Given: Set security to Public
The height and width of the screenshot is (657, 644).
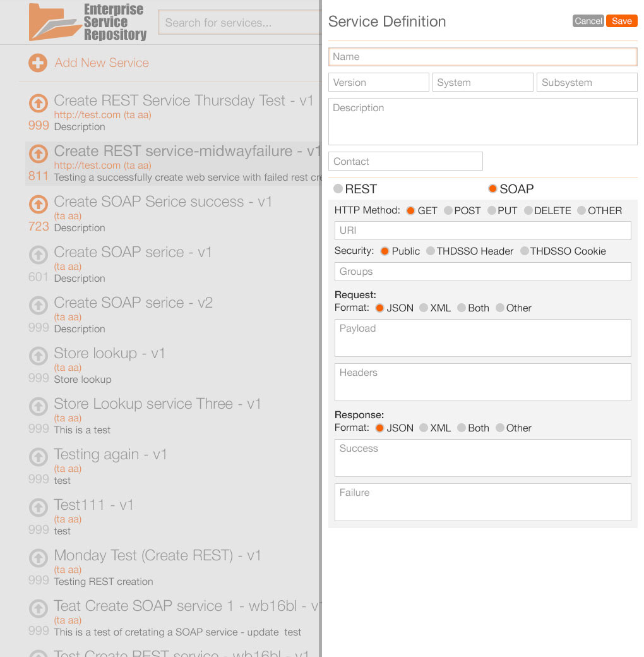Looking at the screenshot, I should pos(385,251).
